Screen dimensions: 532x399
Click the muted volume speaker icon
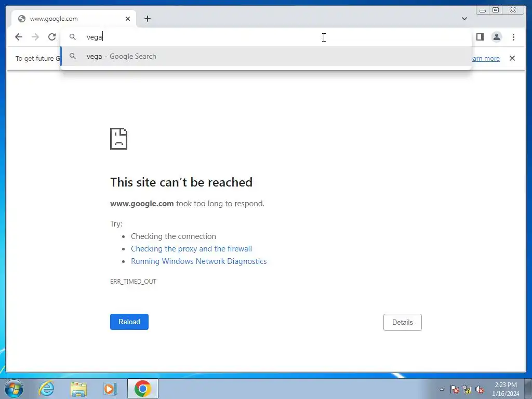pos(480,389)
